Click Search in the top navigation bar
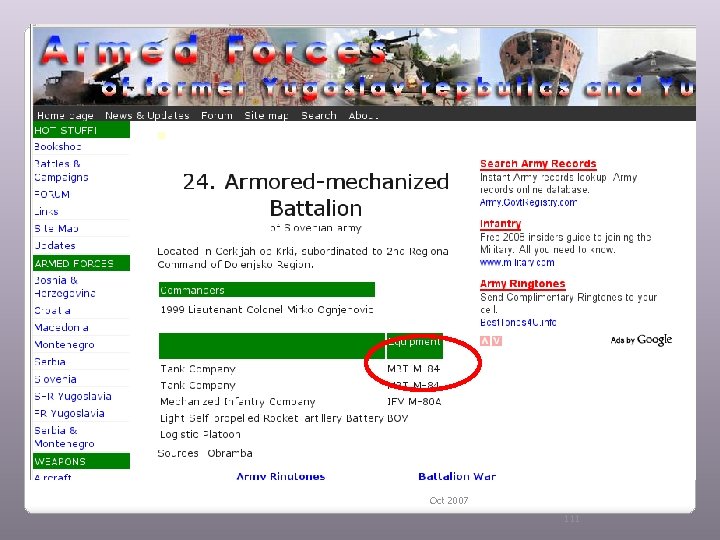The width and height of the screenshot is (720, 540). coord(319,115)
